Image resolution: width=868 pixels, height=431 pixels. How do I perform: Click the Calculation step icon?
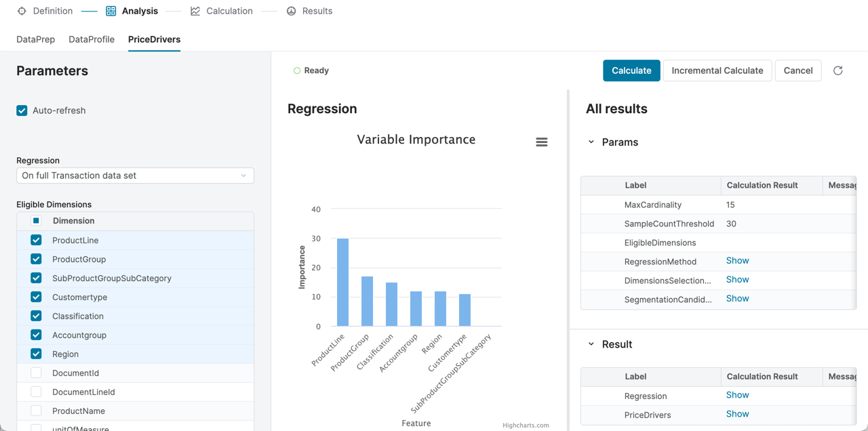194,11
